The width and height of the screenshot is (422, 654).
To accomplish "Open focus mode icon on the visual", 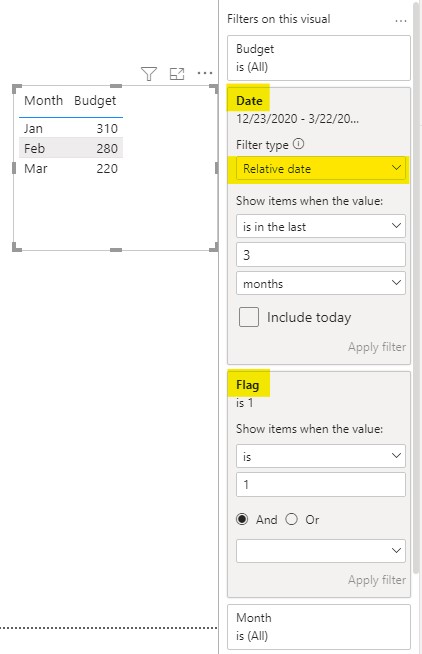I will pos(177,74).
